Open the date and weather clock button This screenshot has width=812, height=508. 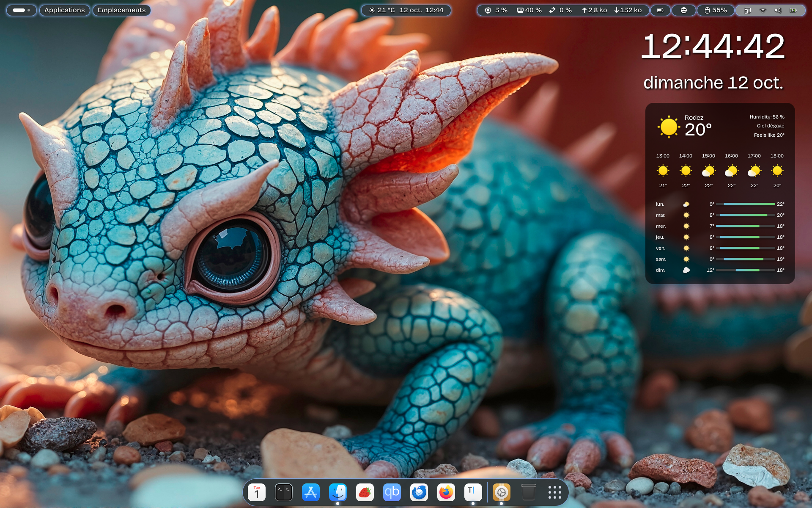coord(406,10)
